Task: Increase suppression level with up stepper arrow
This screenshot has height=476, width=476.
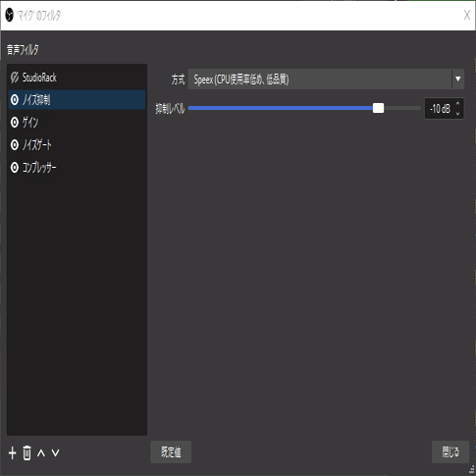Action: [457, 103]
